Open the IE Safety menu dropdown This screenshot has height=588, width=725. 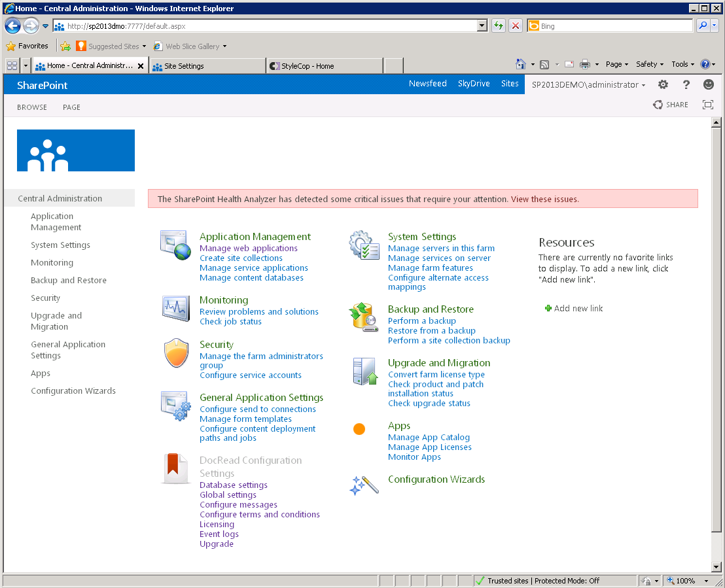(x=650, y=64)
